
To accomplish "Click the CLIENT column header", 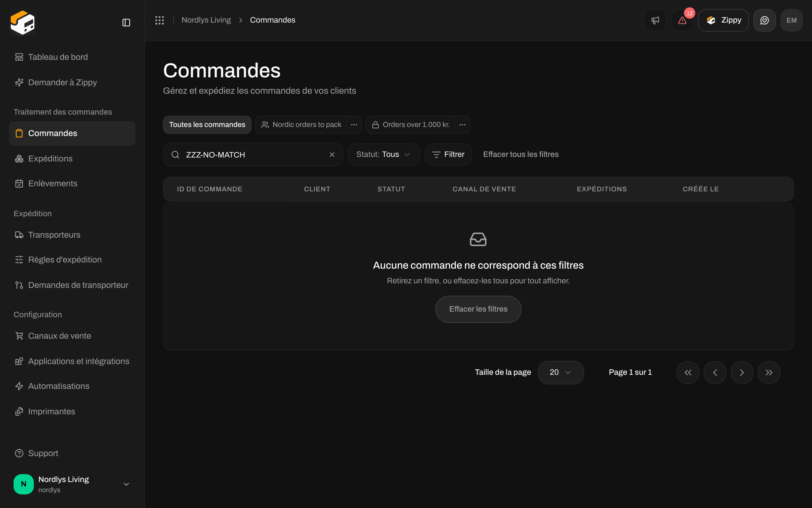I will click(317, 189).
